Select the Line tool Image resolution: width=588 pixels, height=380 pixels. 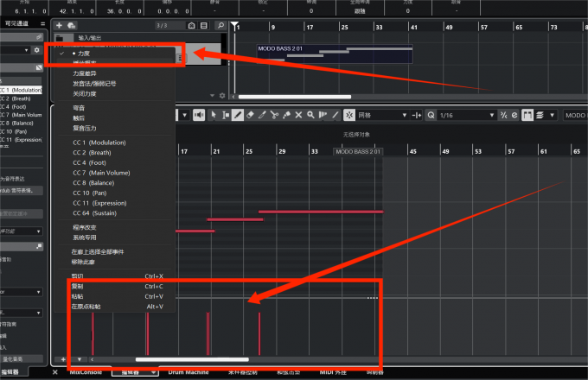(335, 115)
